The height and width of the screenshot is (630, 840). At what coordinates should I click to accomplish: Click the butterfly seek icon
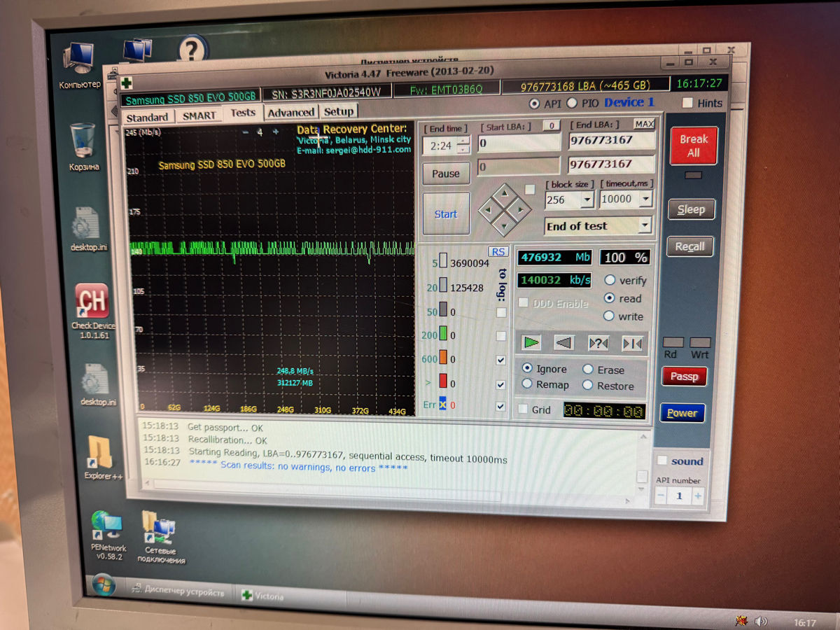(x=632, y=344)
